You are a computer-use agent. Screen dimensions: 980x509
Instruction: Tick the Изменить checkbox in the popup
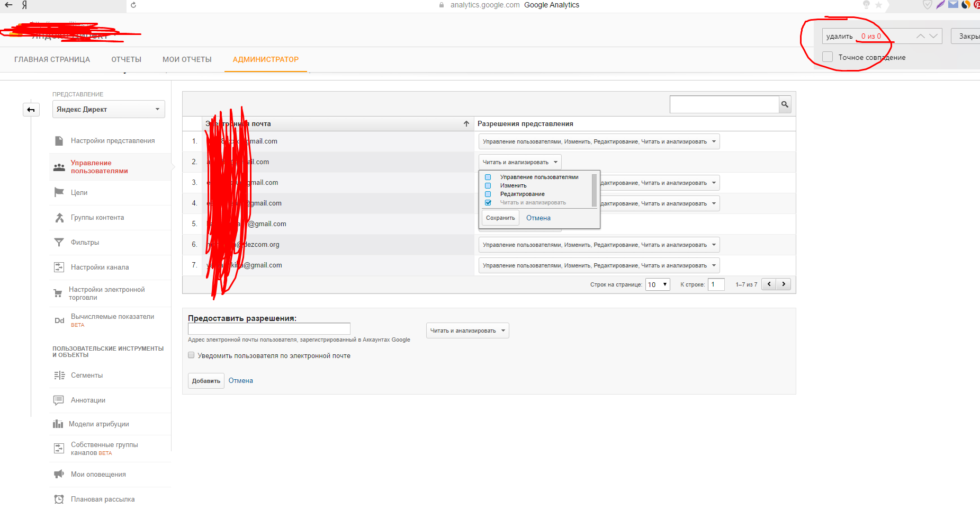(x=488, y=186)
